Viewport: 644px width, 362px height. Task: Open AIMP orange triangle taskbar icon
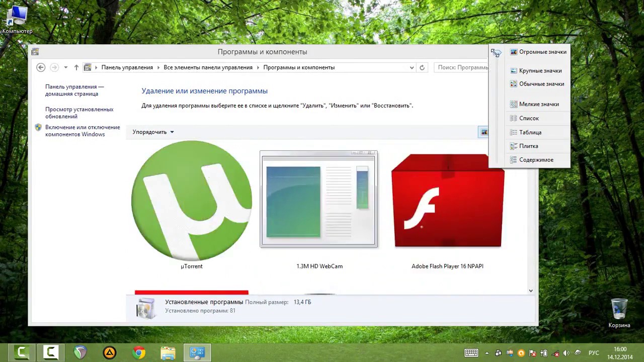[x=109, y=352]
